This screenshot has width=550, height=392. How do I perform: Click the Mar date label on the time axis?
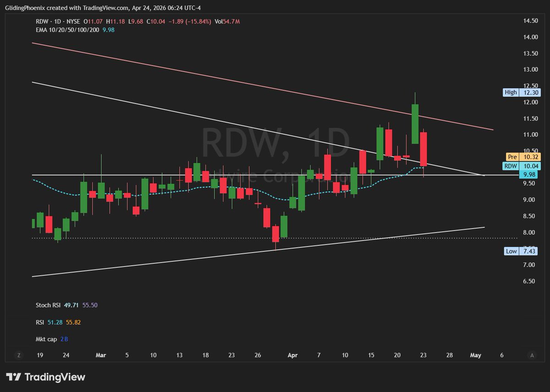click(101, 355)
